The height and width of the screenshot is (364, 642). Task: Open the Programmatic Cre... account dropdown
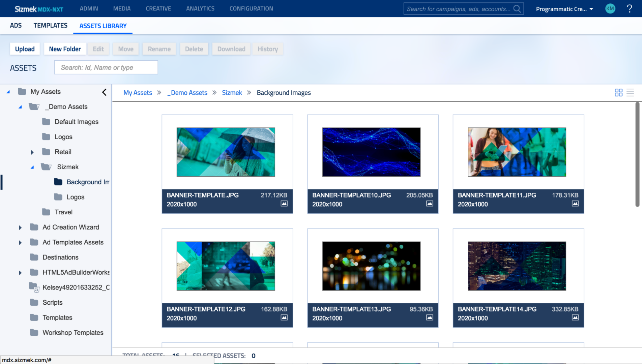pyautogui.click(x=564, y=9)
